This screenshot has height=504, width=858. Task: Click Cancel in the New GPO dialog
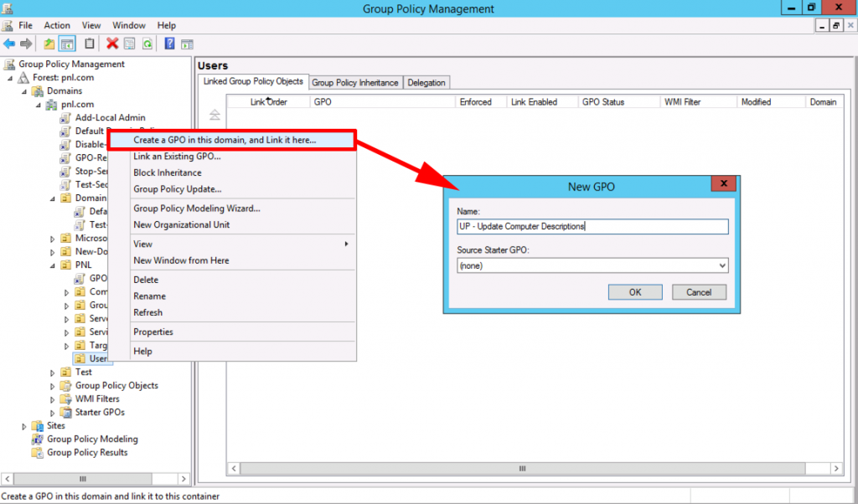(699, 291)
